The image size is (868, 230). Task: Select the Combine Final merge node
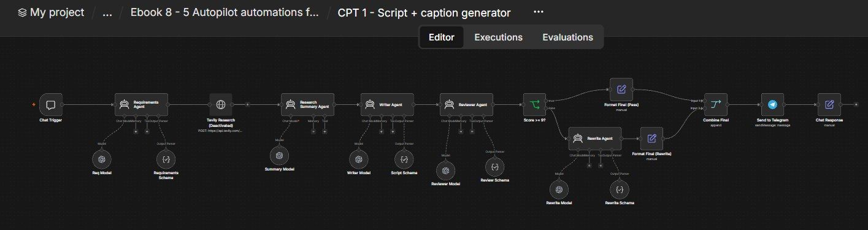715,105
